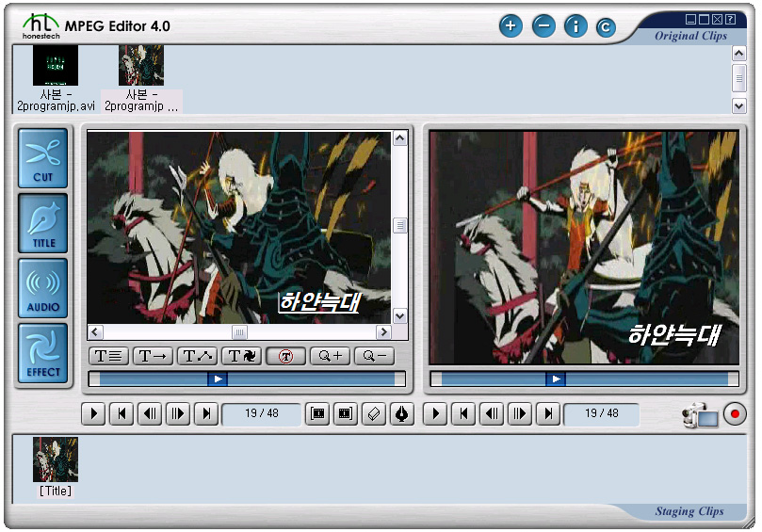762x532 pixels.
Task: Click the pen nib apply button
Action: 402,414
